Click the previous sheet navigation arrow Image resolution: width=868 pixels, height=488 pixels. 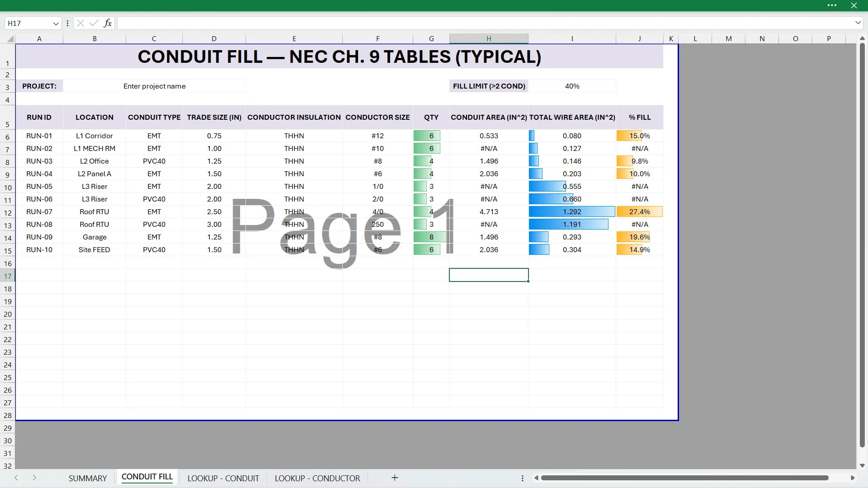pyautogui.click(x=16, y=478)
